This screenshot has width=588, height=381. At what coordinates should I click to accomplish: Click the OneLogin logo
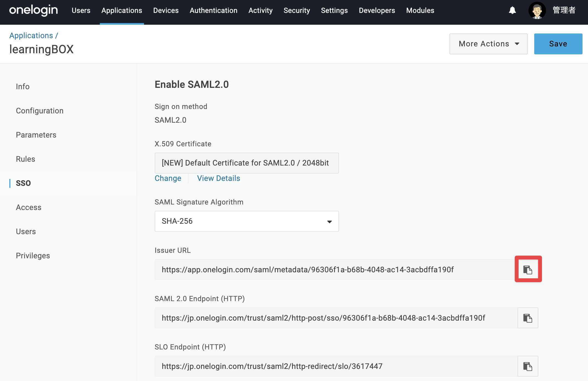33,10
